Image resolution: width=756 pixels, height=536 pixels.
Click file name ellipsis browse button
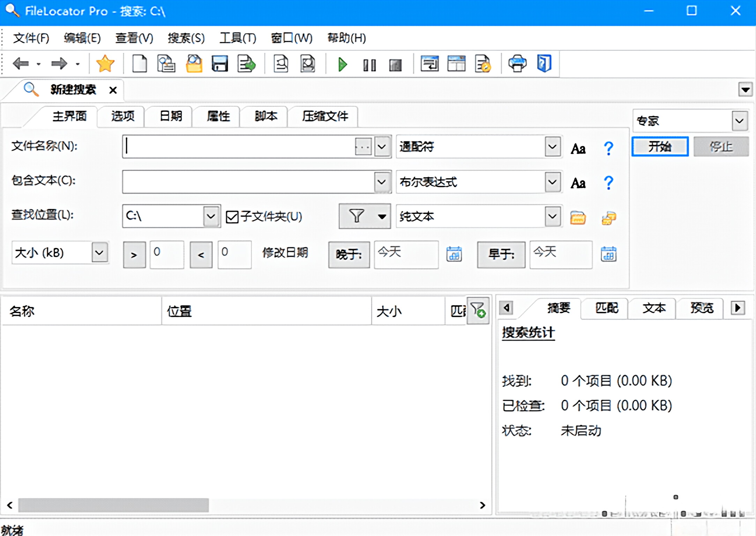(x=363, y=147)
